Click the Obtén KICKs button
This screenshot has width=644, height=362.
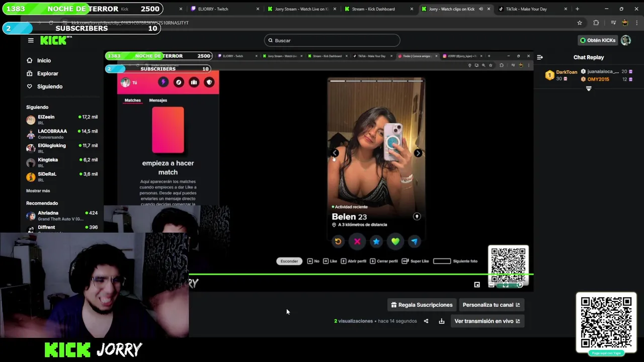[597, 40]
